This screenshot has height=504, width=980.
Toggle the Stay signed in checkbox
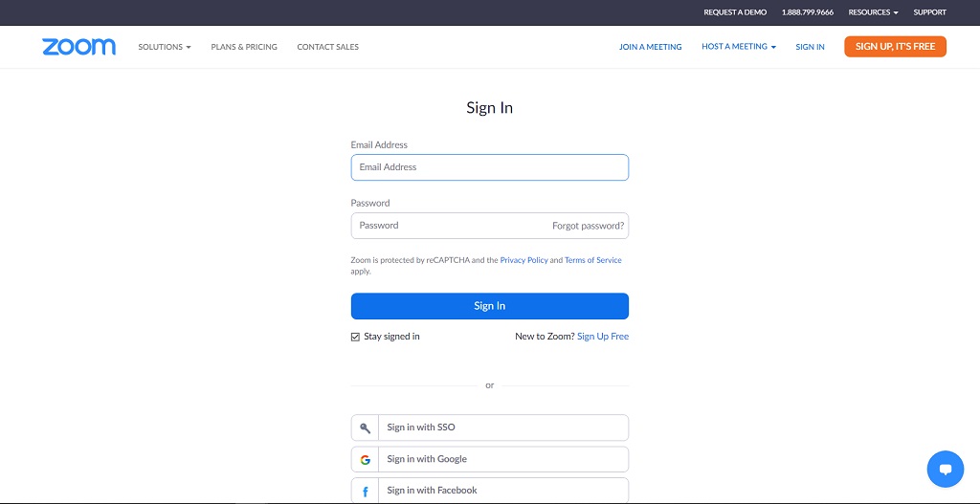[x=355, y=337]
